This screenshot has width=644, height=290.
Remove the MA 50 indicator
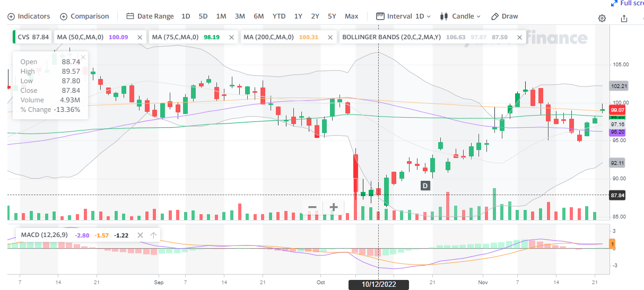[x=140, y=37]
